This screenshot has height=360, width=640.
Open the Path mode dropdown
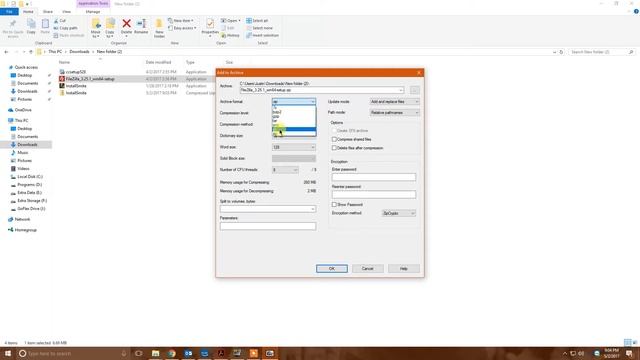point(394,113)
